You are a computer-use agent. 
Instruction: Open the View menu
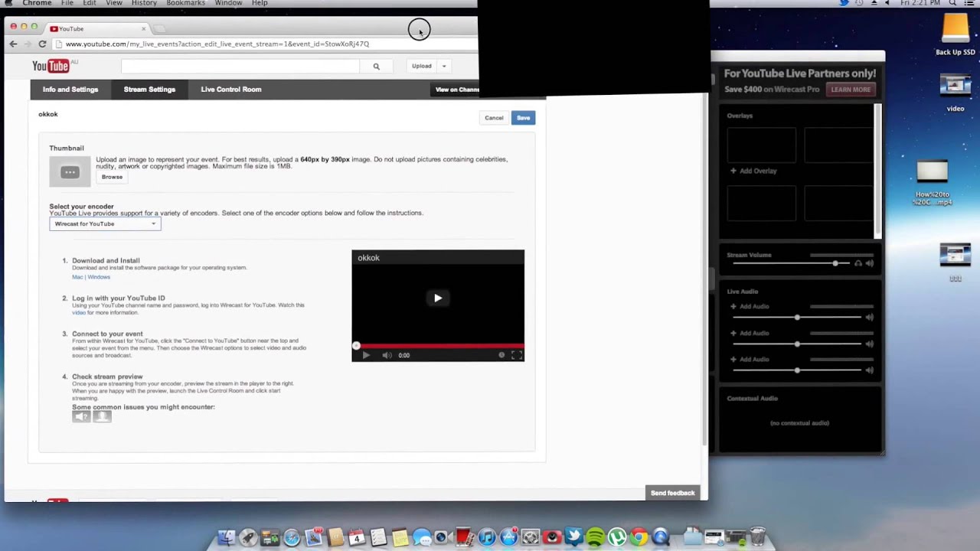[x=114, y=3]
